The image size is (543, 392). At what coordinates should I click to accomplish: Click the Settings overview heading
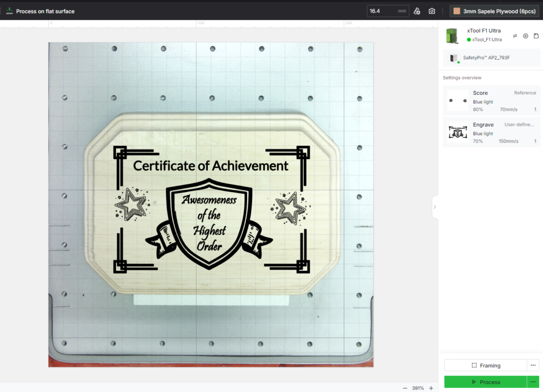click(462, 77)
